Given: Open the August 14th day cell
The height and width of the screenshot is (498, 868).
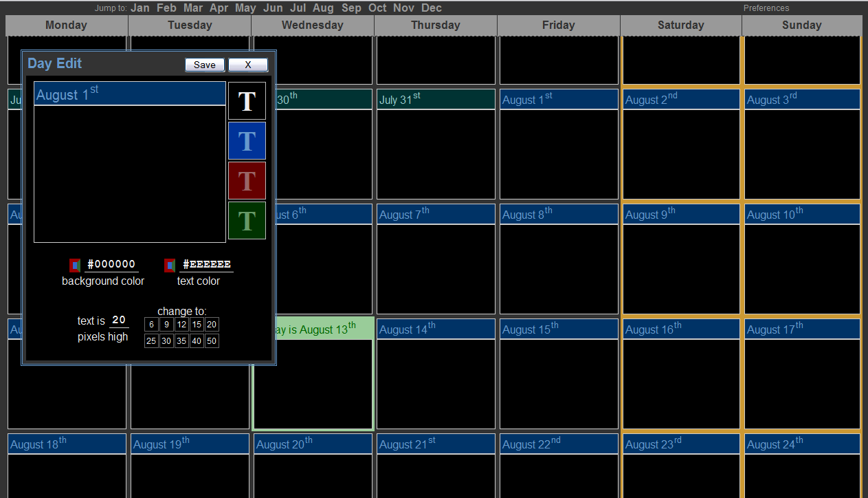Looking at the screenshot, I should click(x=436, y=383).
